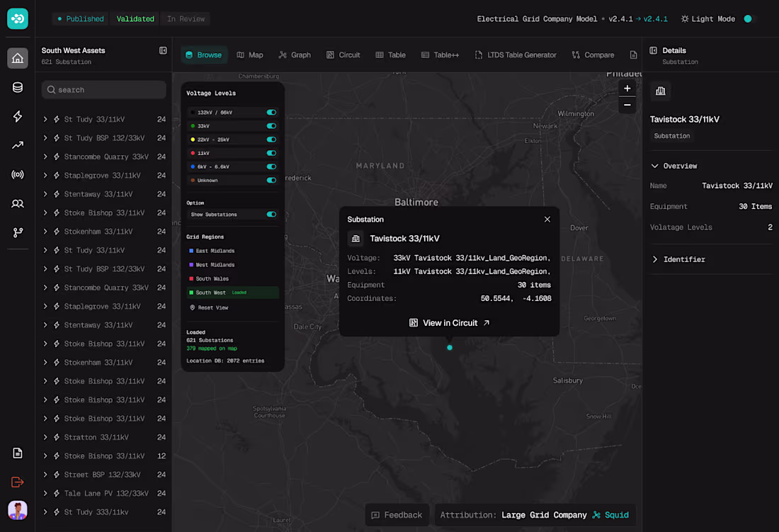This screenshot has height=532, width=779.
Task: Click the document icon after the Compare tab
Action: tap(633, 55)
